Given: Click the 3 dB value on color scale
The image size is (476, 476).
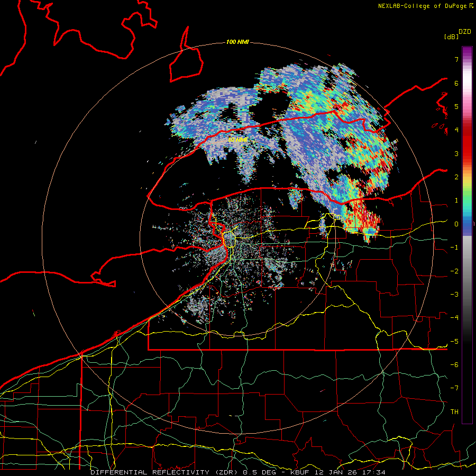Looking at the screenshot, I should [456, 153].
